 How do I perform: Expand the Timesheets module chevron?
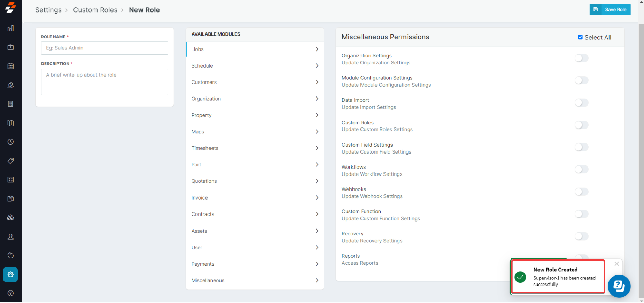coord(317,148)
